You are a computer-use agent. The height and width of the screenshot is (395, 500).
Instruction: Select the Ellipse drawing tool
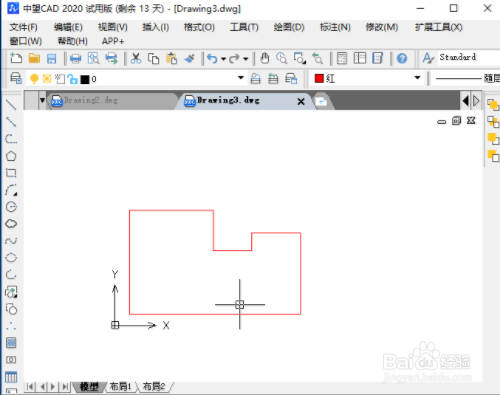11,258
